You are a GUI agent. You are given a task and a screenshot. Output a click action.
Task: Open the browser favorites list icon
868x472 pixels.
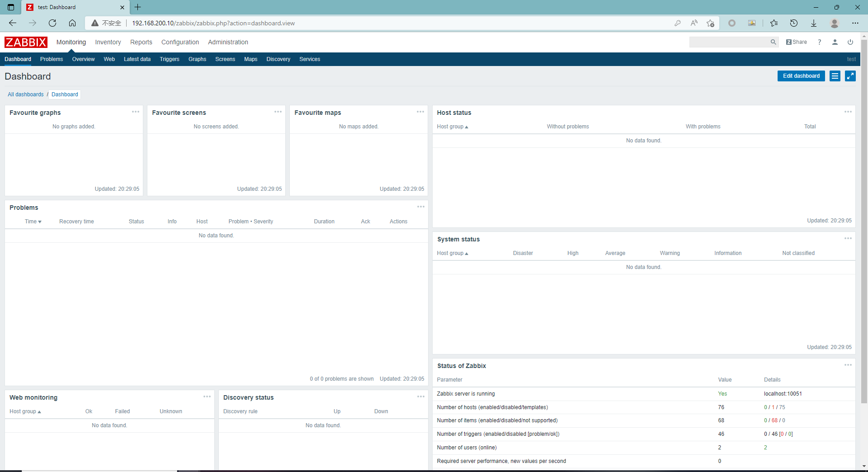[x=774, y=23]
